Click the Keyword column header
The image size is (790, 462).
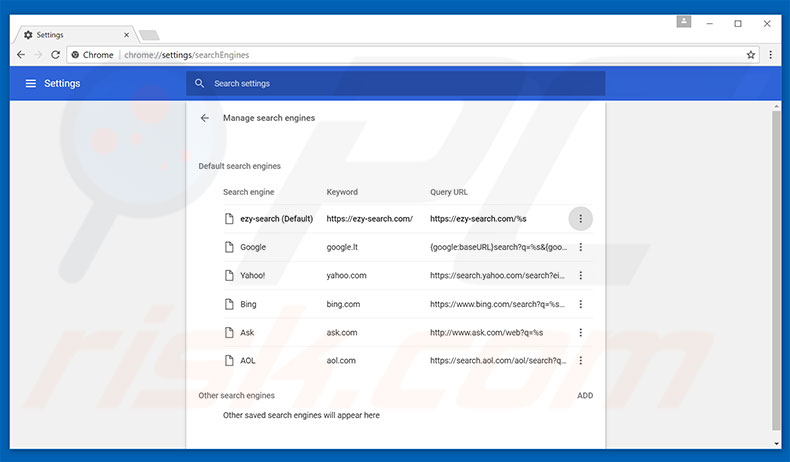click(342, 192)
